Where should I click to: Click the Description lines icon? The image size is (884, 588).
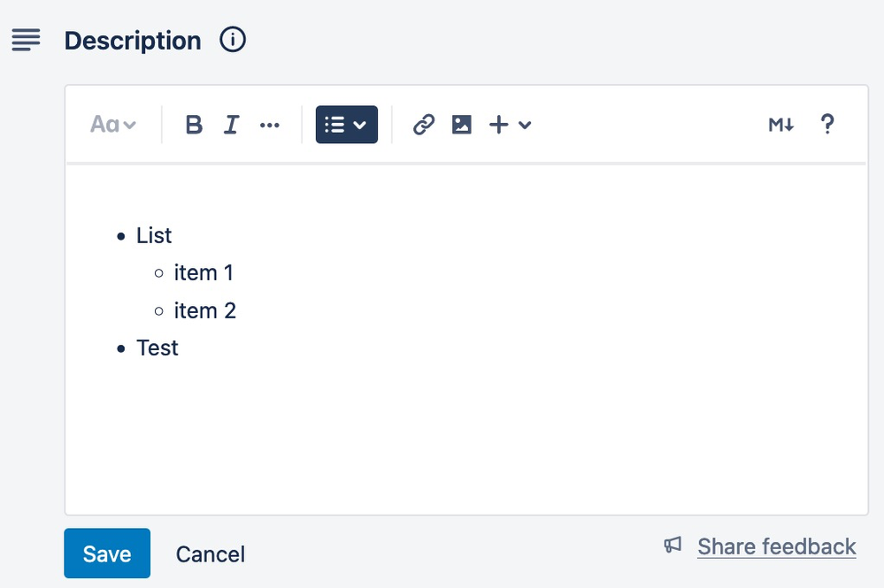[26, 40]
